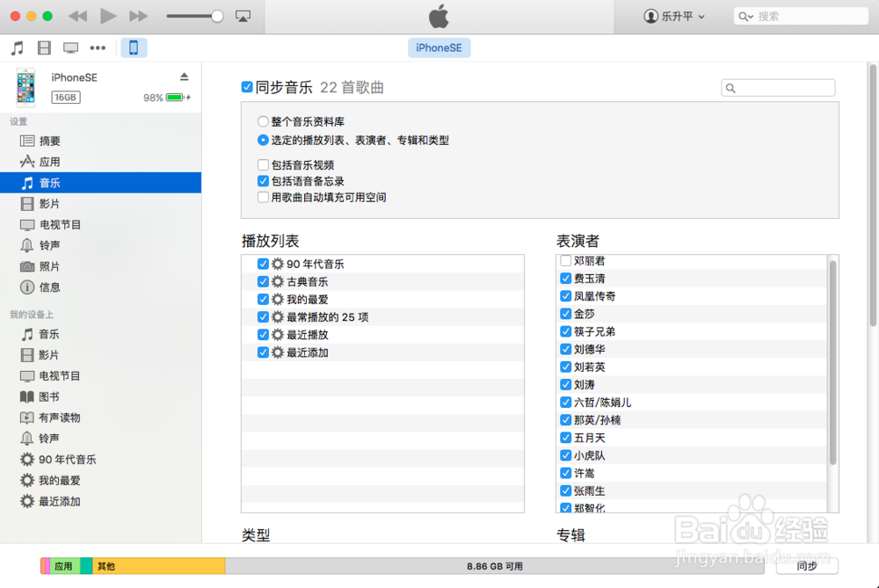
Task: Click the top 搜索 search field
Action: pyautogui.click(x=801, y=16)
